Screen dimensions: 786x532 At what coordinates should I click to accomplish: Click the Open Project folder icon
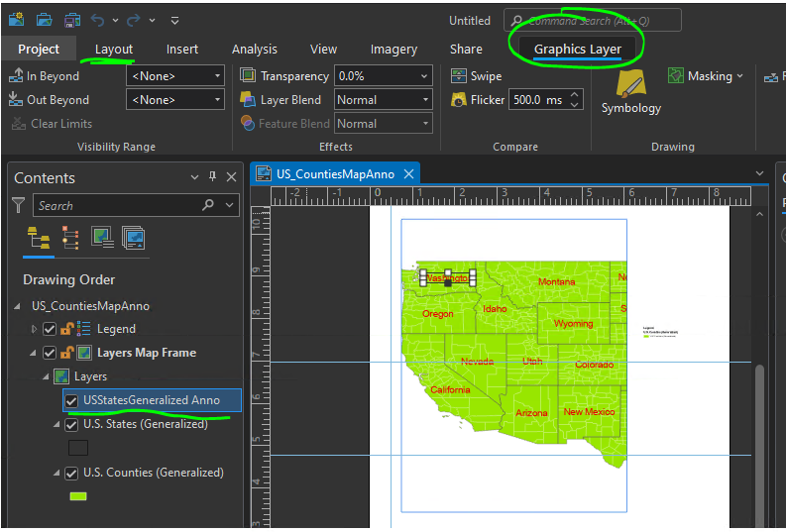click(x=45, y=20)
